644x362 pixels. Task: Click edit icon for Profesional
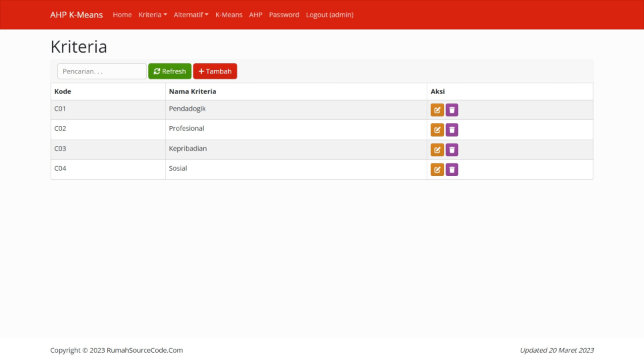pyautogui.click(x=437, y=130)
